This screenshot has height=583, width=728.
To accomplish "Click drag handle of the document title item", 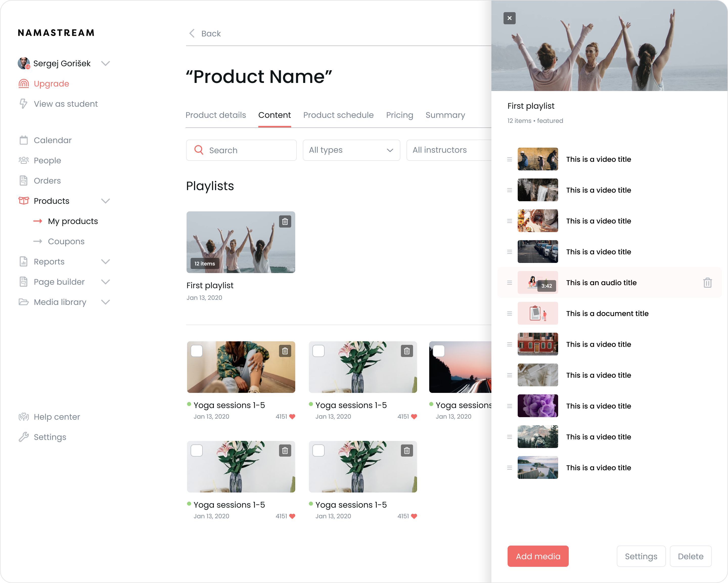I will [x=510, y=313].
